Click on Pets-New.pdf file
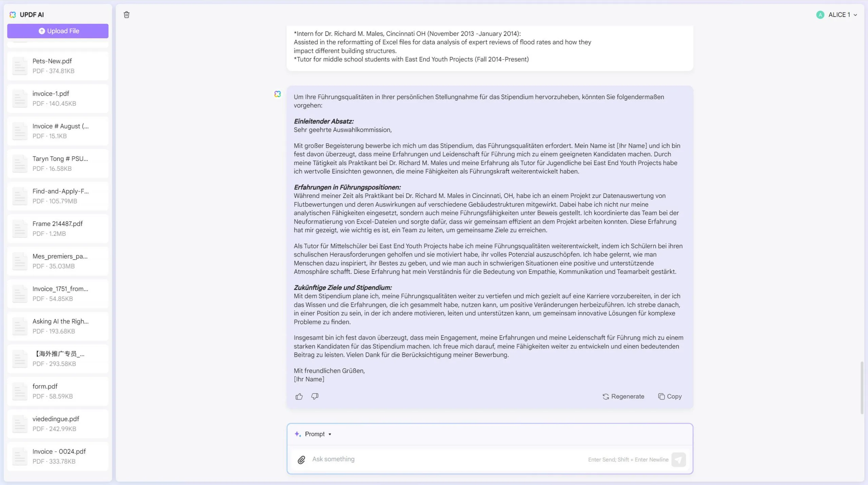The width and height of the screenshot is (868, 485). click(x=58, y=65)
